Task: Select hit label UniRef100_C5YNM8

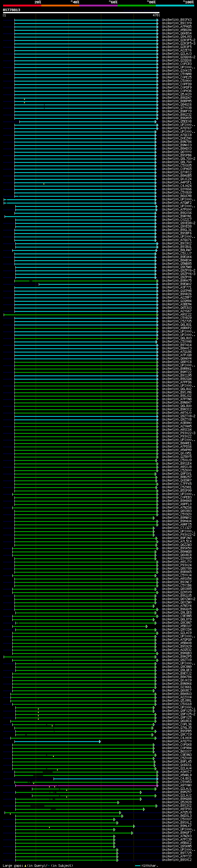Action: [176, 74]
